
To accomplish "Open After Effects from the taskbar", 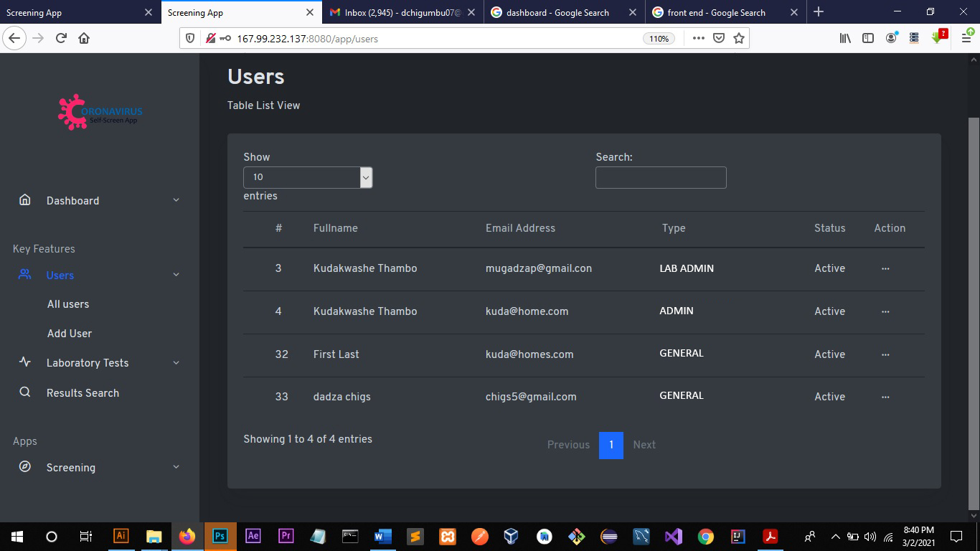I will click(253, 536).
